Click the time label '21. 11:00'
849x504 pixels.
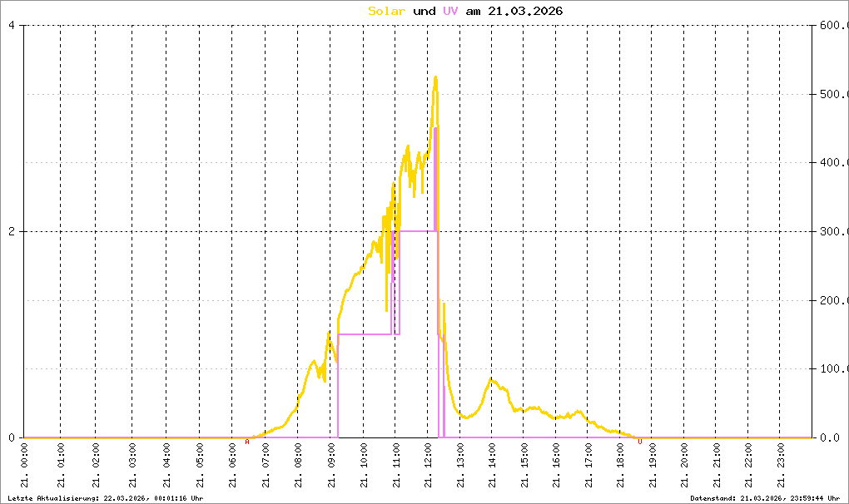tap(395, 465)
